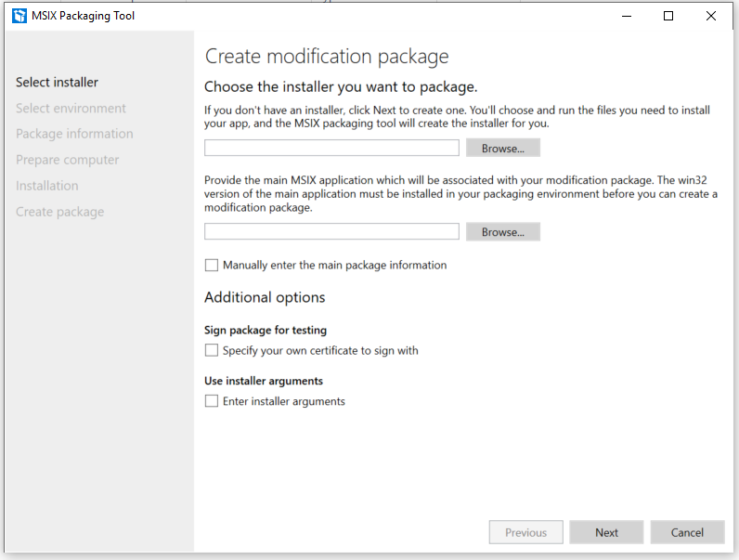739x560 pixels.
Task: Focus the main MSIX application path field
Action: coord(331,231)
